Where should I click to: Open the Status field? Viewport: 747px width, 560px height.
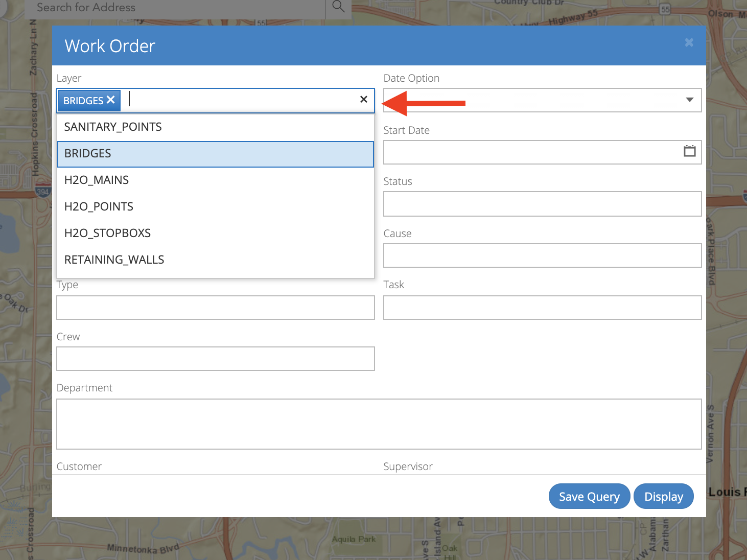click(542, 204)
